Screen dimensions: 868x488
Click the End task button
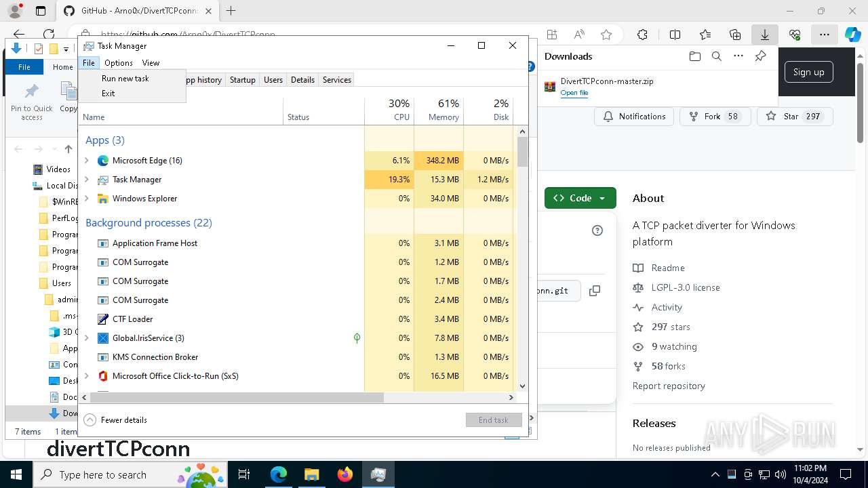494,420
